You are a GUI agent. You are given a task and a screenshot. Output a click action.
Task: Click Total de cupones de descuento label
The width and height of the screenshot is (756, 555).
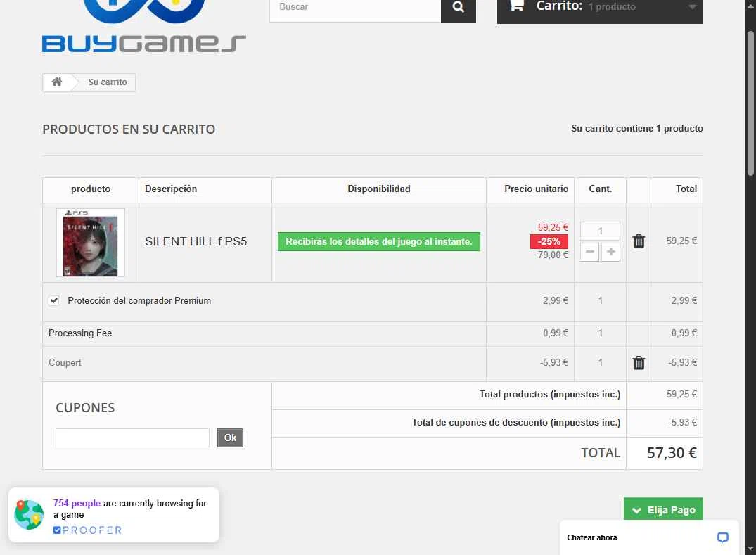[516, 422]
